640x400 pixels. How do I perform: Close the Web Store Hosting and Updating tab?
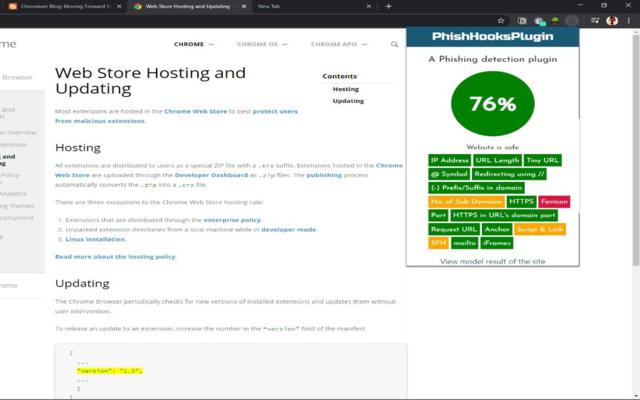[244, 6]
